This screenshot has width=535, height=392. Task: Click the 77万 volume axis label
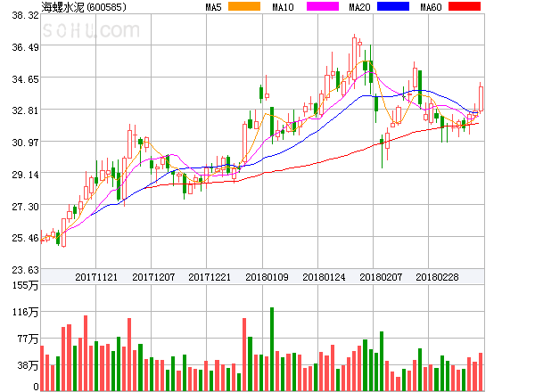click(28, 339)
